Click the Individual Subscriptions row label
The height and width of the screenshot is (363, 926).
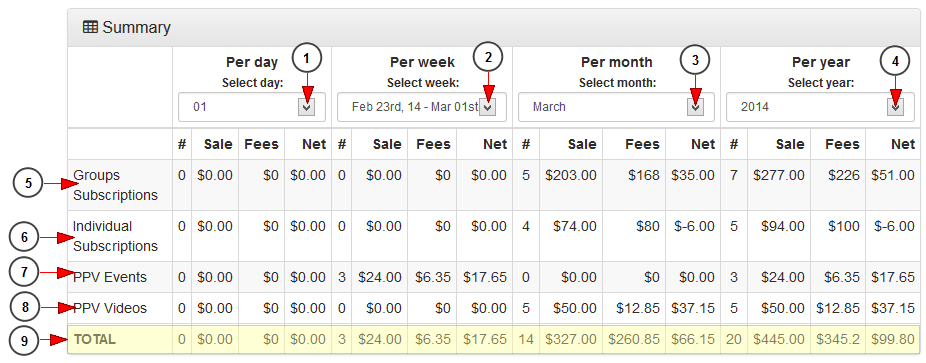coord(115,236)
